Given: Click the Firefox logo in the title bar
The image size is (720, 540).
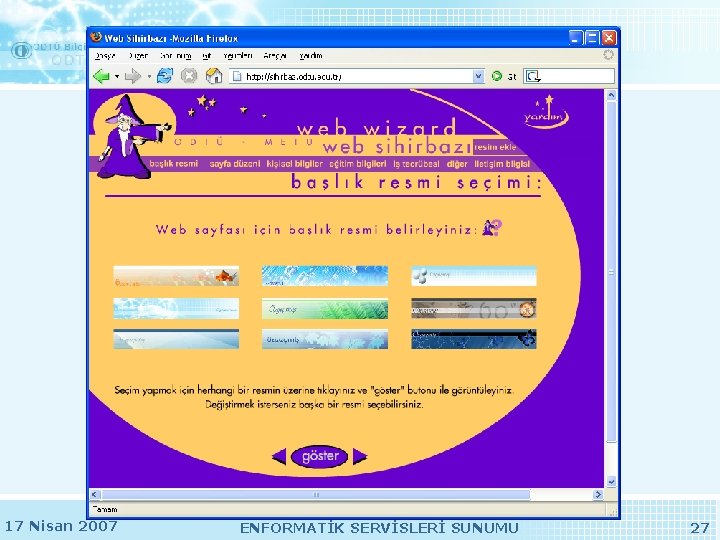Looking at the screenshot, I should pos(96,37).
